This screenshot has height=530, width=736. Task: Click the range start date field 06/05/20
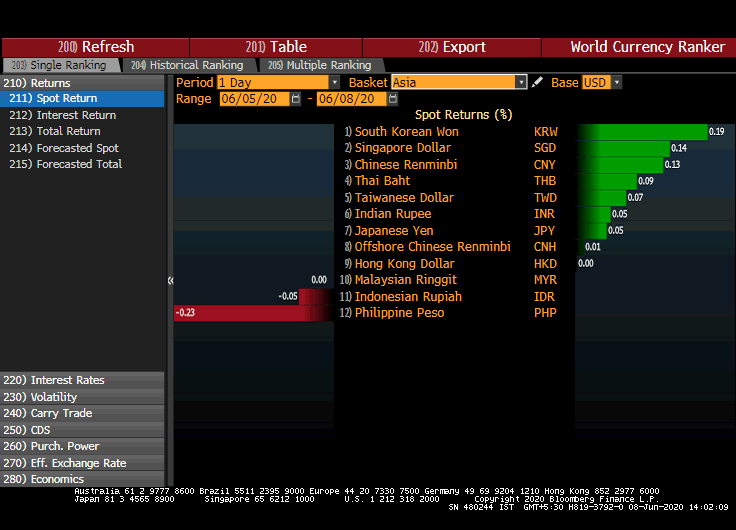[254, 99]
